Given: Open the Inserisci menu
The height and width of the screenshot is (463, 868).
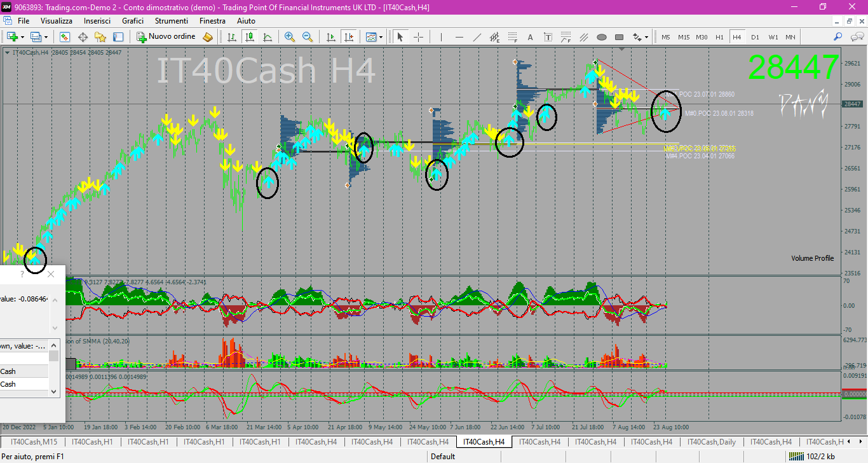Looking at the screenshot, I should click(x=97, y=21).
